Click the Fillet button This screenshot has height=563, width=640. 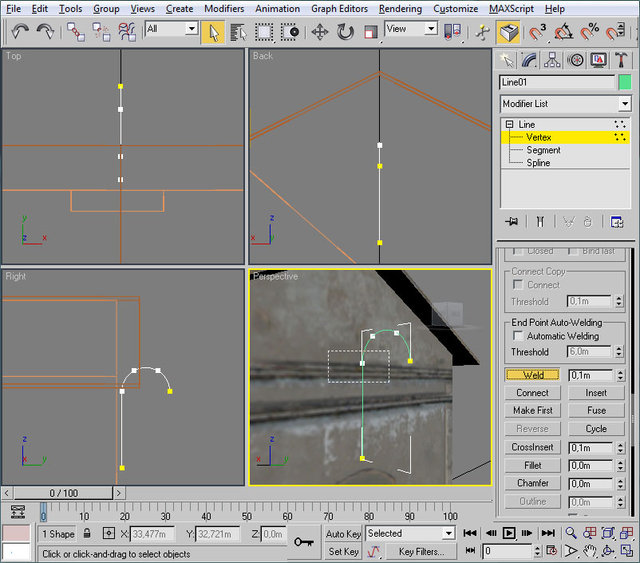click(x=533, y=465)
